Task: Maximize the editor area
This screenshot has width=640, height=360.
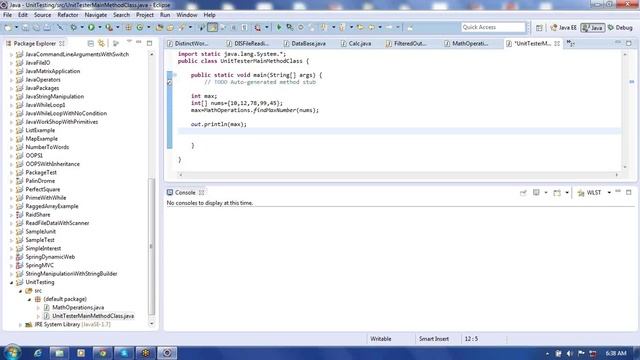Action: (x=629, y=43)
